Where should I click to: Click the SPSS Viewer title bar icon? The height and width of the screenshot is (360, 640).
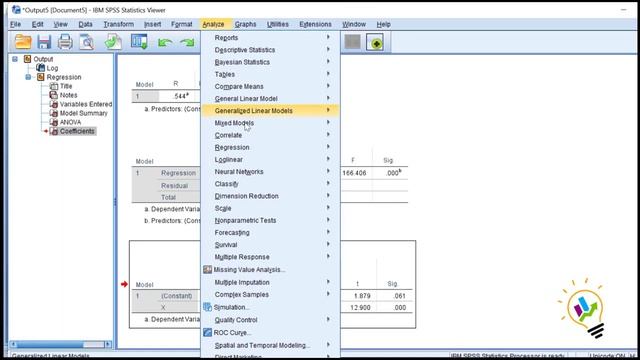[x=16, y=9]
